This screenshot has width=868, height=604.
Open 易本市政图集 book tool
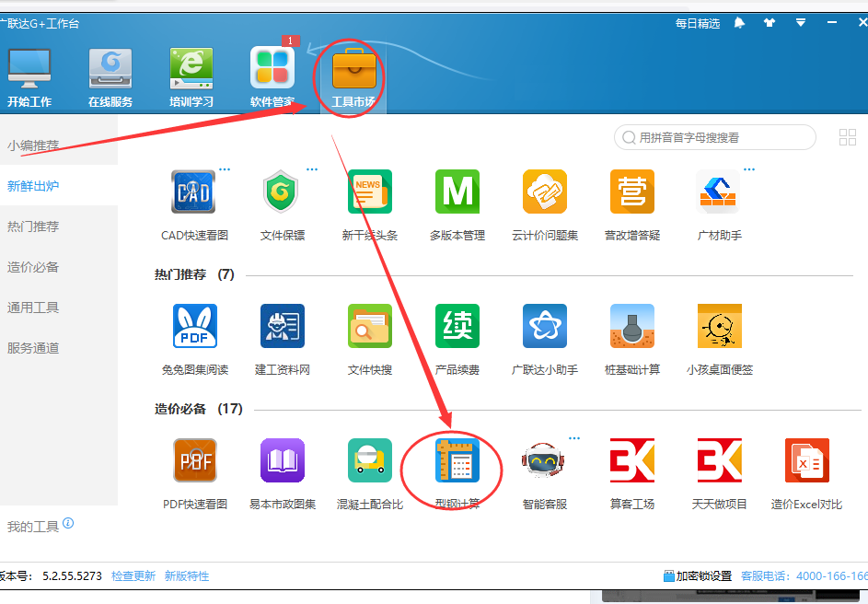[x=283, y=460]
